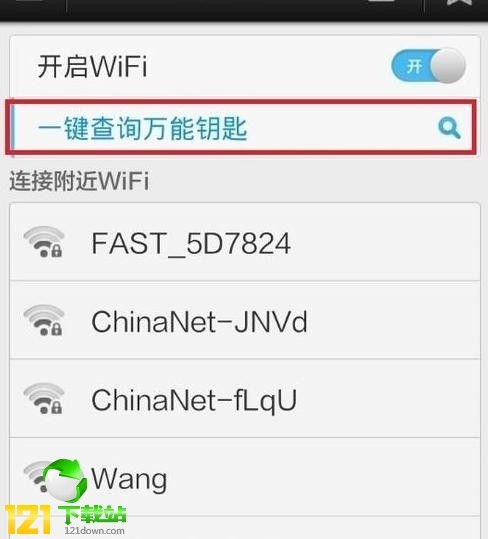Tap the blue 开 label on the switch
The height and width of the screenshot is (539, 488).
(x=414, y=66)
